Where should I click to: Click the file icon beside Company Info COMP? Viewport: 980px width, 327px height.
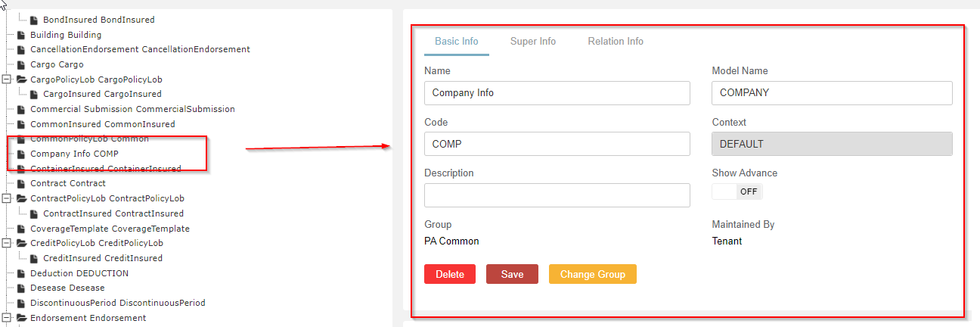[21, 154]
